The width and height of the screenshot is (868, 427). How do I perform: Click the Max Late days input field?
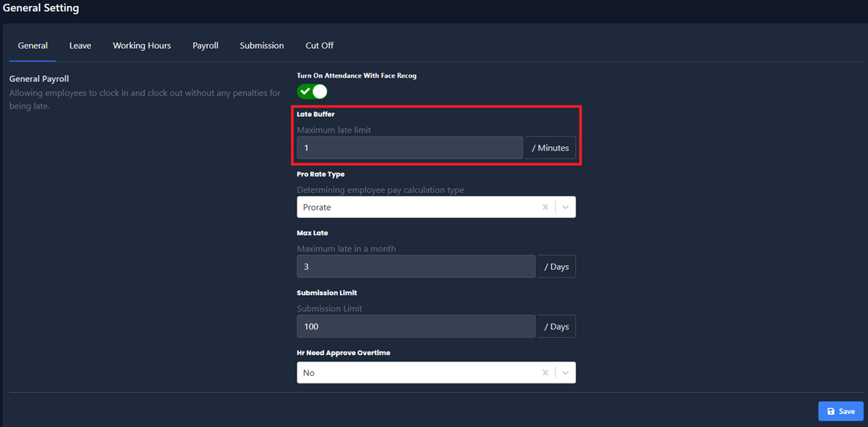(417, 266)
